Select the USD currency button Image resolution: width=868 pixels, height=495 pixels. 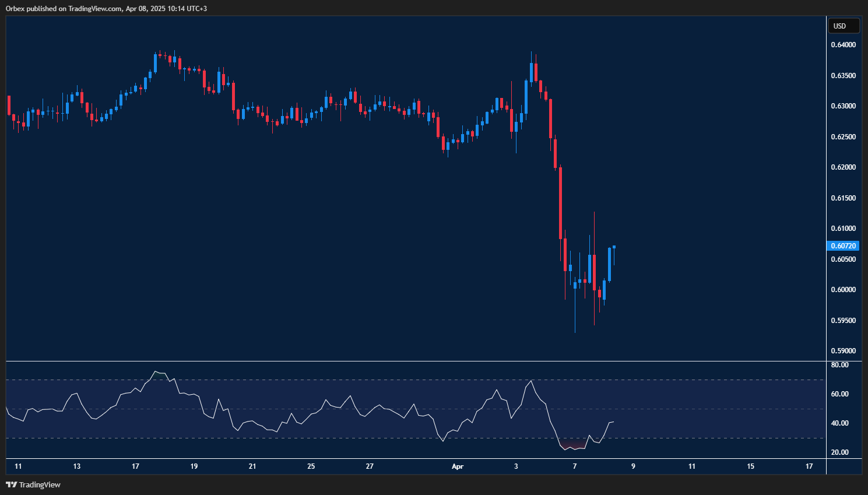click(x=844, y=26)
